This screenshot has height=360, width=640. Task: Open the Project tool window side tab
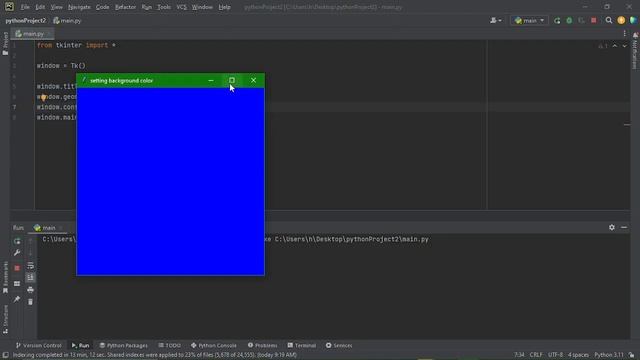coord(5,43)
